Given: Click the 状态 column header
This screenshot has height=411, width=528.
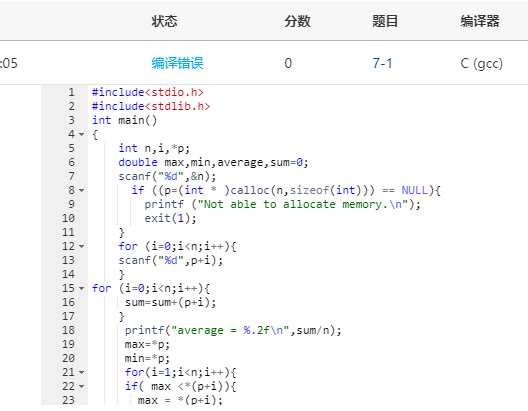Looking at the screenshot, I should click(164, 21).
